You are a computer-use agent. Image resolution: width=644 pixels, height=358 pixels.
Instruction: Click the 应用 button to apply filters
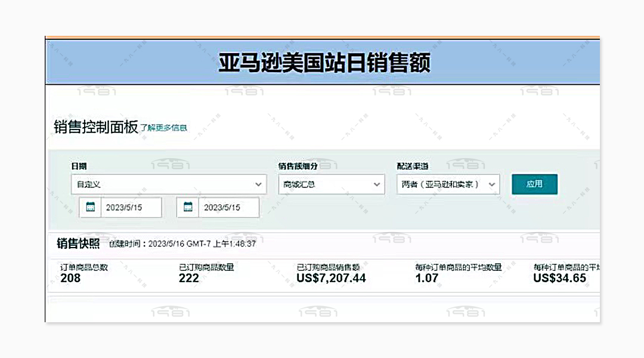(x=534, y=184)
